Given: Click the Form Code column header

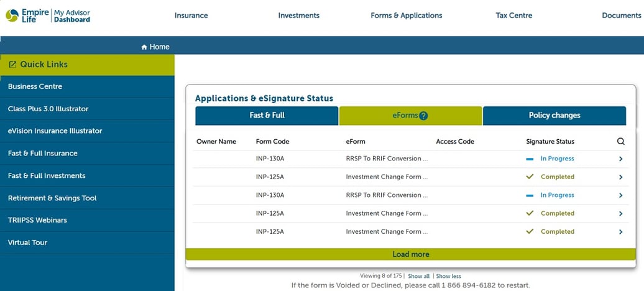Looking at the screenshot, I should pyautogui.click(x=272, y=141).
